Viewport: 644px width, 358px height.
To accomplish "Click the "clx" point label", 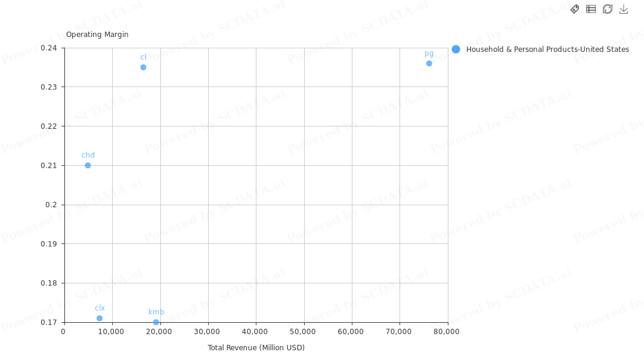I will click(x=100, y=308).
